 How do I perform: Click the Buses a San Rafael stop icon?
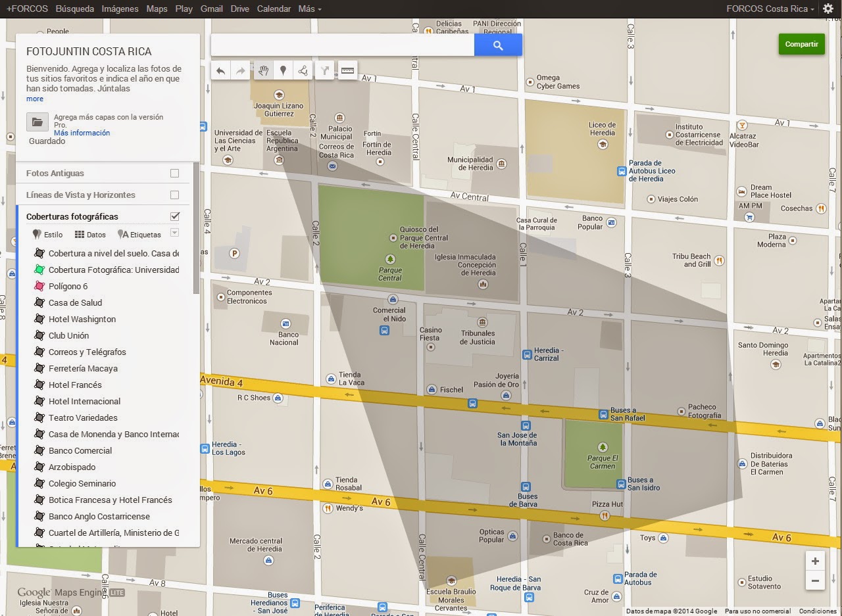(x=603, y=415)
